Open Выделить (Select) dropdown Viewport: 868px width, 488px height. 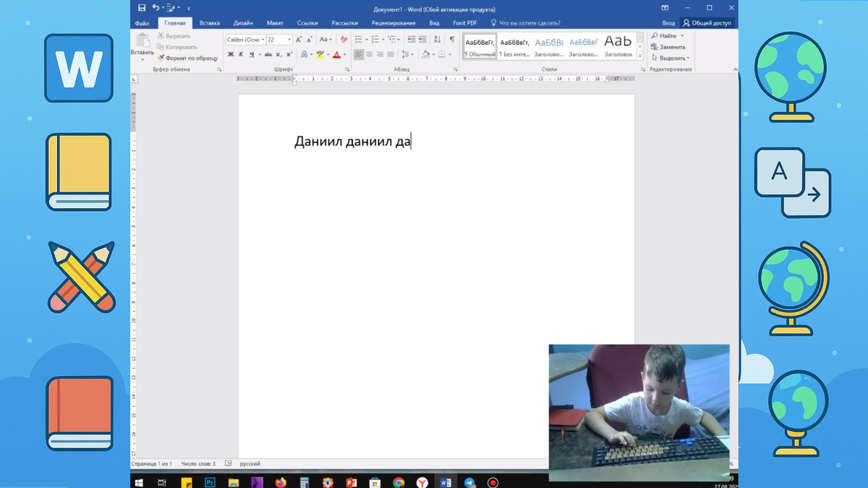671,58
